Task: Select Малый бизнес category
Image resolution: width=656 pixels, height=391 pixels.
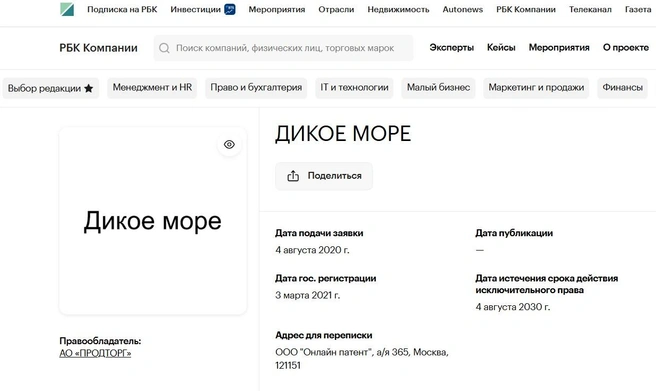Action: tap(438, 88)
